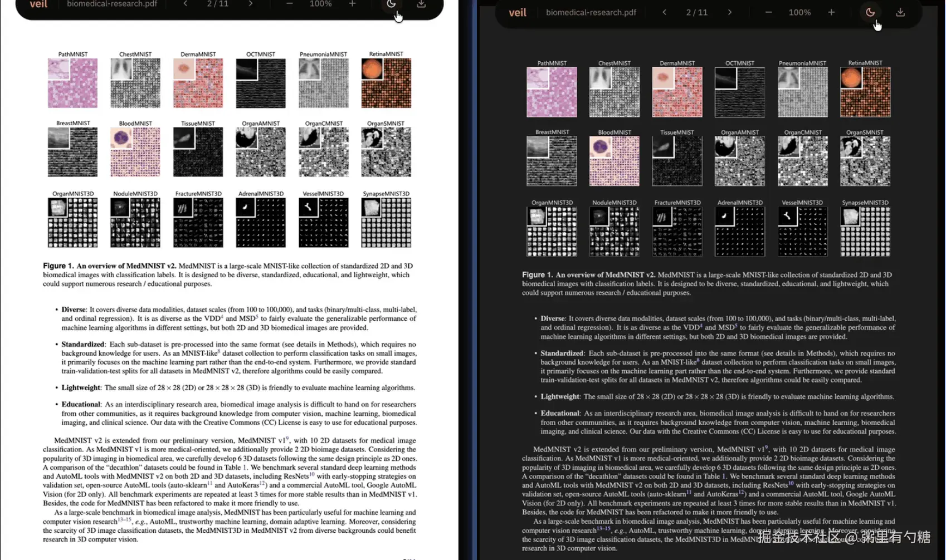Click PneumoniaMNIST image in right dark page

tap(802, 92)
